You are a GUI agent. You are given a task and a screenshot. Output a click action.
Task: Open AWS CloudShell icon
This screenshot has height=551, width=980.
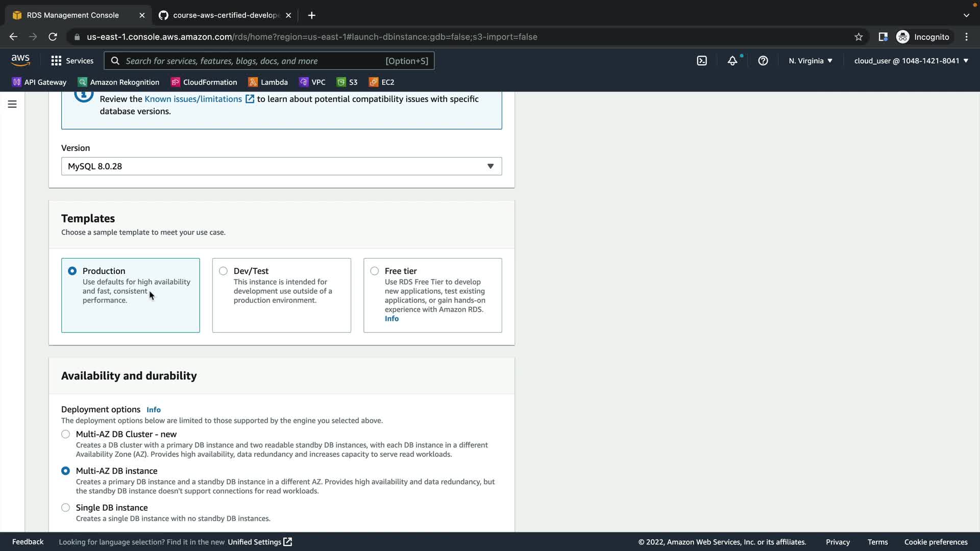tap(702, 61)
